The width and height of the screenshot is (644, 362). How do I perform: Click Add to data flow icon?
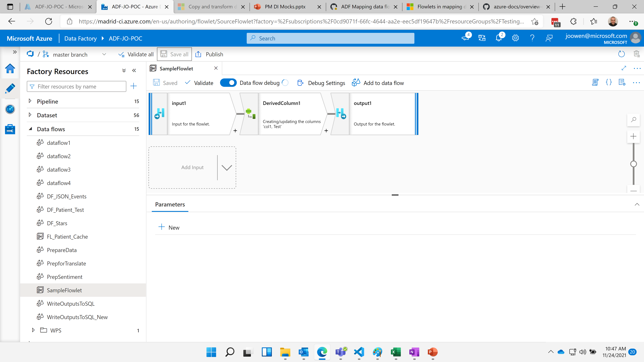click(357, 83)
